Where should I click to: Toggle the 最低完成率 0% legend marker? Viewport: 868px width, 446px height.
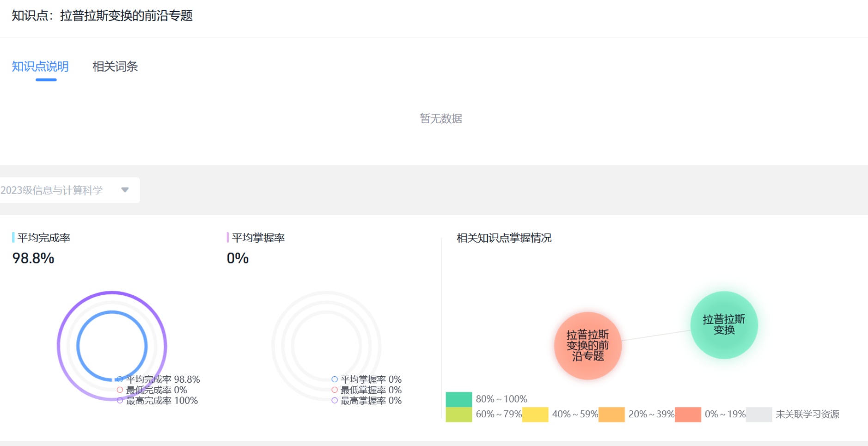(x=120, y=390)
